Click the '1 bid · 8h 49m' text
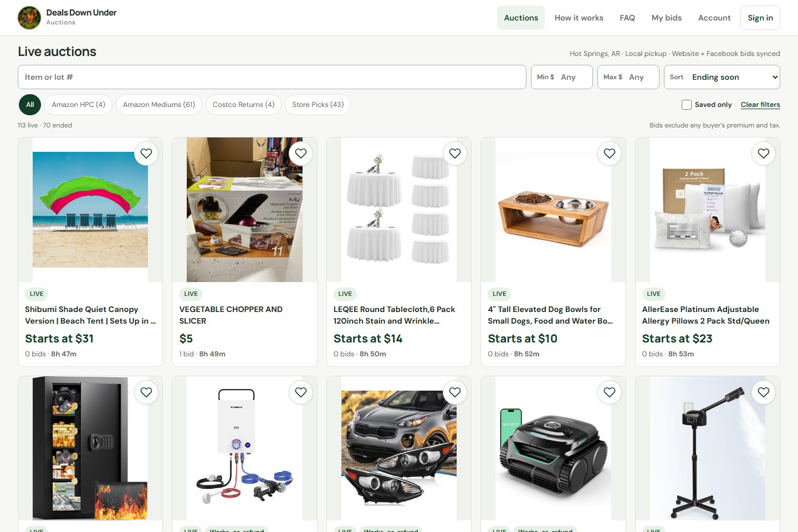Screen dimensions: 798x532 (202, 354)
